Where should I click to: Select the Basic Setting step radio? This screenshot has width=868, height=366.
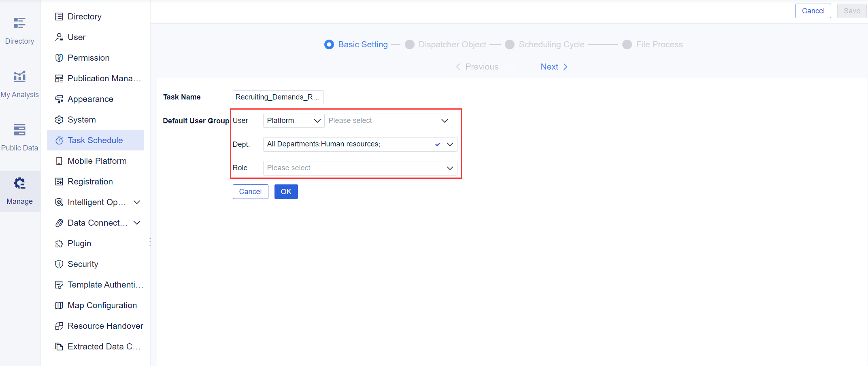[x=329, y=44]
